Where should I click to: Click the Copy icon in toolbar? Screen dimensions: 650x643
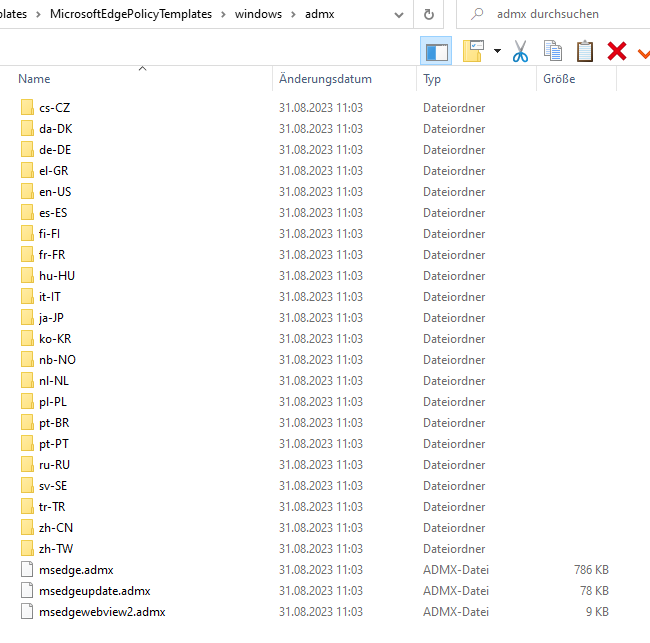click(553, 51)
